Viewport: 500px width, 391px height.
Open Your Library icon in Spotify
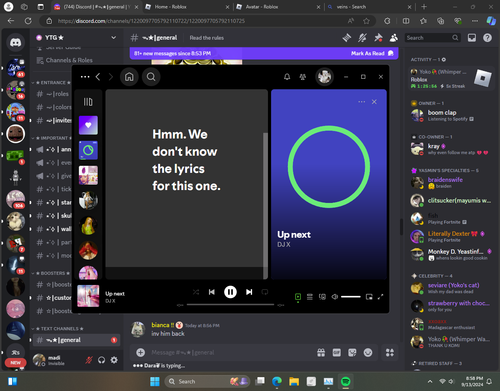[x=88, y=102]
